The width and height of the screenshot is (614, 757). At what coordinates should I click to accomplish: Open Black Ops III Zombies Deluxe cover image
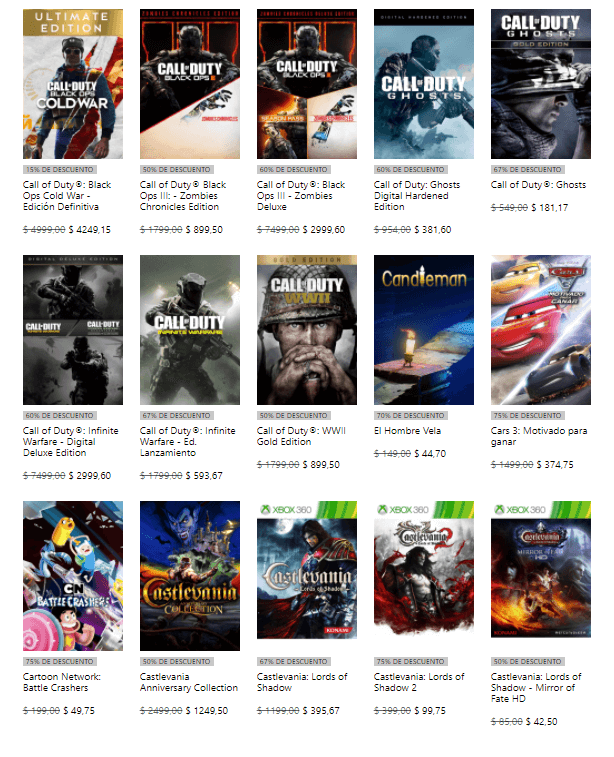click(x=307, y=84)
